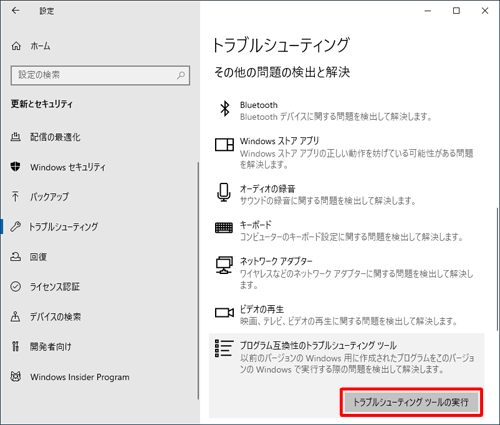Click the Windows Insider Program cat icon
The width and height of the screenshot is (500, 425).
coord(15,377)
